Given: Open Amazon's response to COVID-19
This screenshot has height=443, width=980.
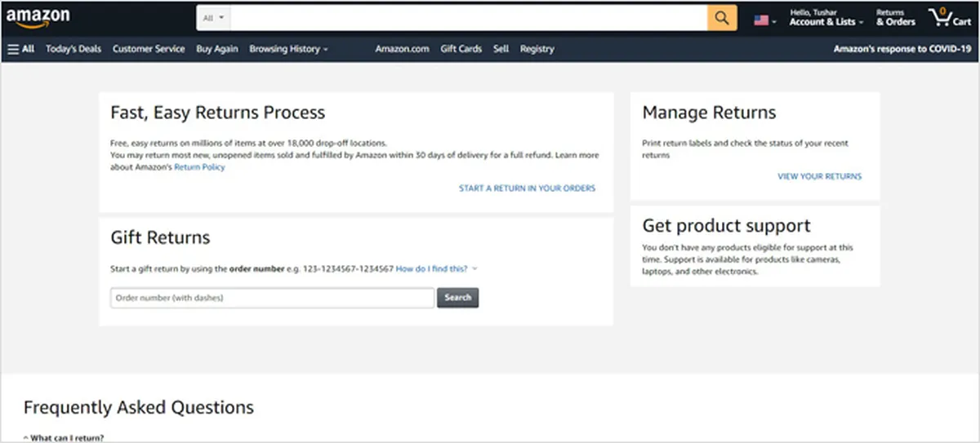Looking at the screenshot, I should click(x=902, y=49).
